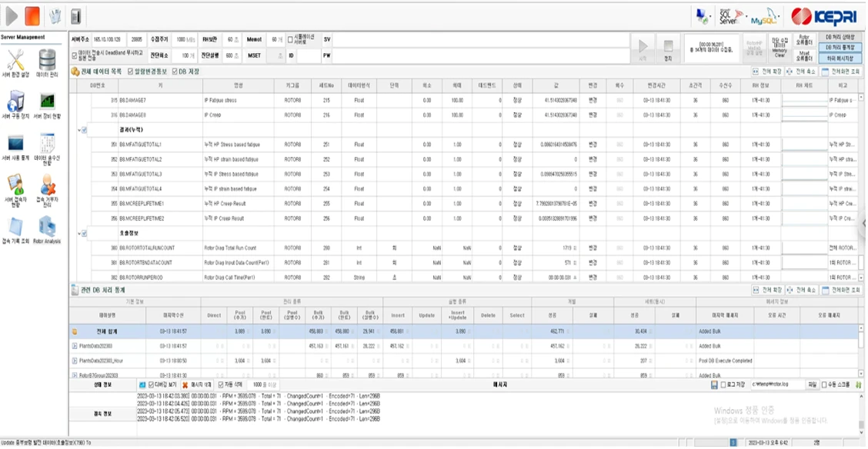The image size is (868, 449).
Task: Click the data list vertical scrollbar down arrow
Action: 861,278
